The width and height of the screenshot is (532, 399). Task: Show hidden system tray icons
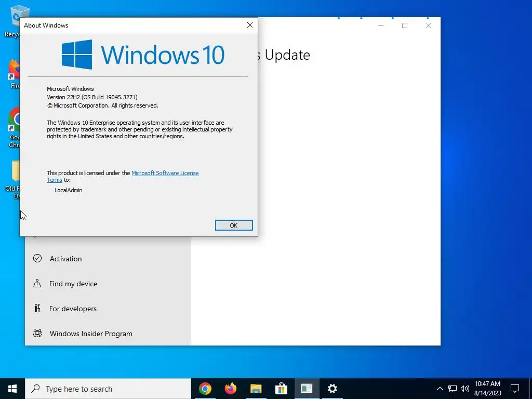[x=440, y=389]
